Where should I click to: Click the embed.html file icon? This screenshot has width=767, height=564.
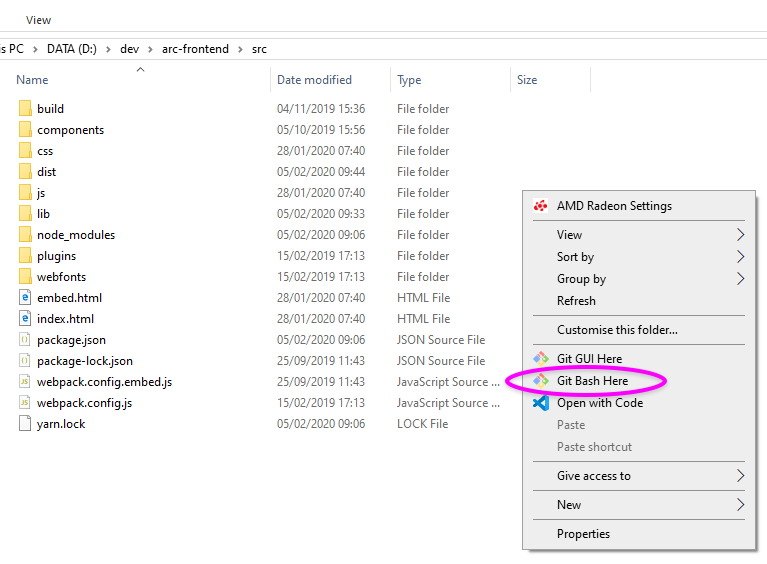pos(25,297)
